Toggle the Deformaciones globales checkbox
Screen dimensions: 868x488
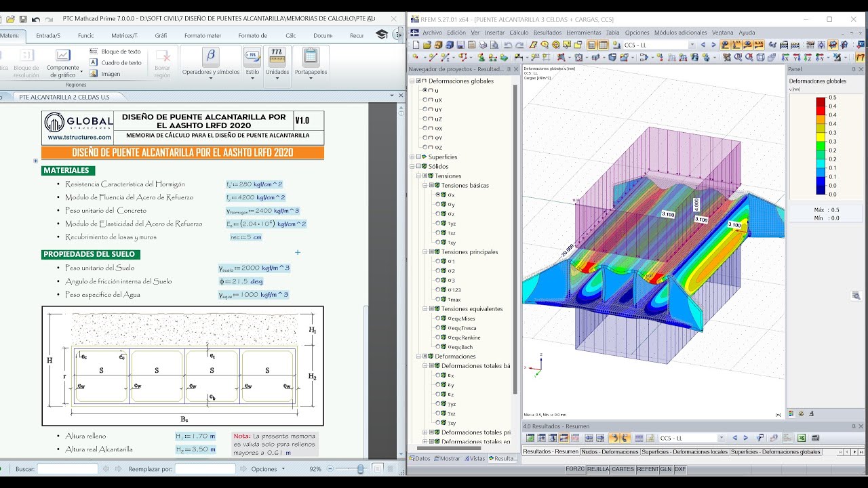click(418, 81)
